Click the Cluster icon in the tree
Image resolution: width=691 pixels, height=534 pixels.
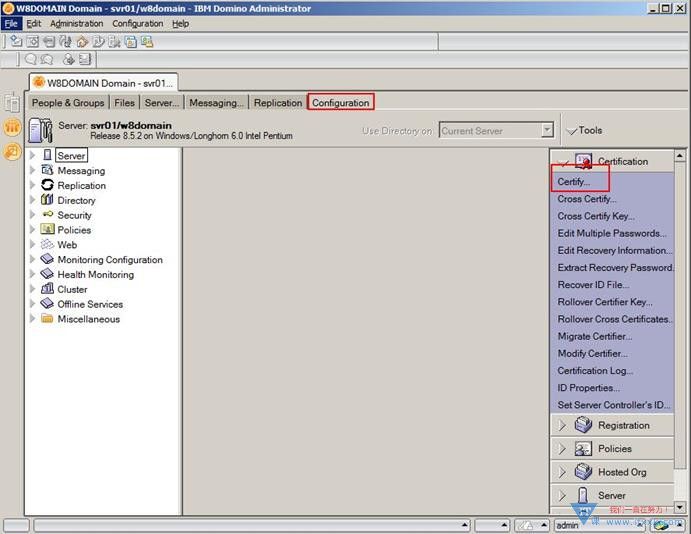click(47, 289)
